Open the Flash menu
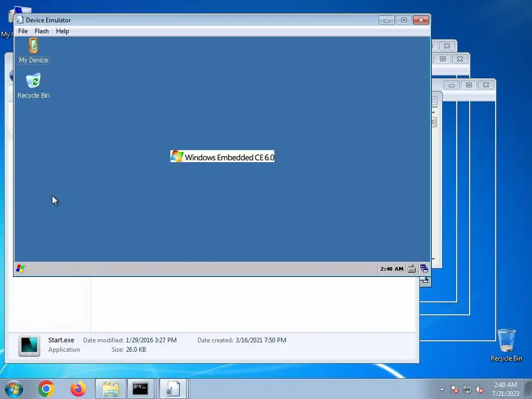Screen dimensions: 532x399 42,31
